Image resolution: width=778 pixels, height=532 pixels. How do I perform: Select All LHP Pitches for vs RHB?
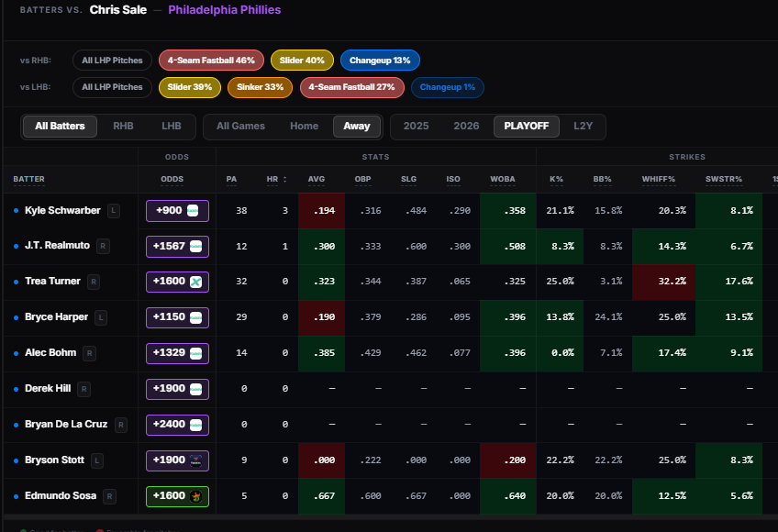(x=112, y=61)
